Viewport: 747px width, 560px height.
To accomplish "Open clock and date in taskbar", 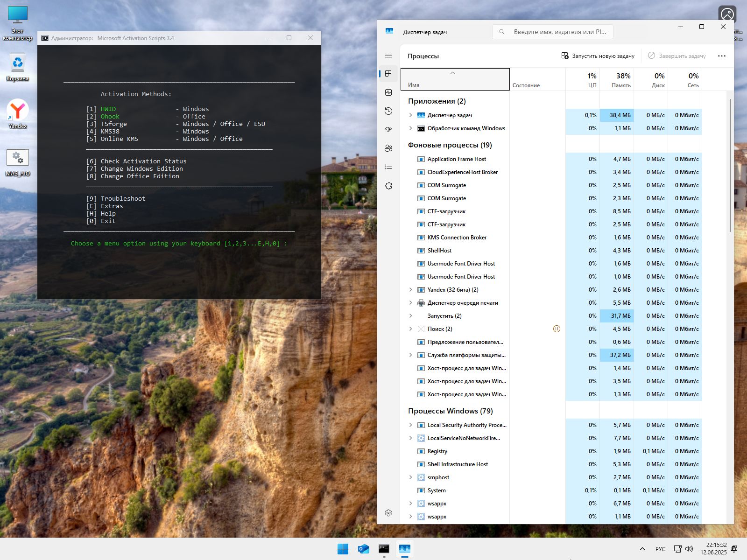I will click(x=713, y=549).
